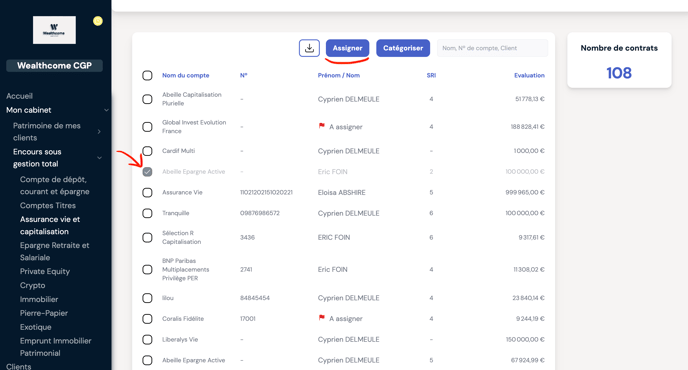Check the Coralis Fidélite row checkbox
Image resolution: width=688 pixels, height=370 pixels.
pyautogui.click(x=147, y=319)
